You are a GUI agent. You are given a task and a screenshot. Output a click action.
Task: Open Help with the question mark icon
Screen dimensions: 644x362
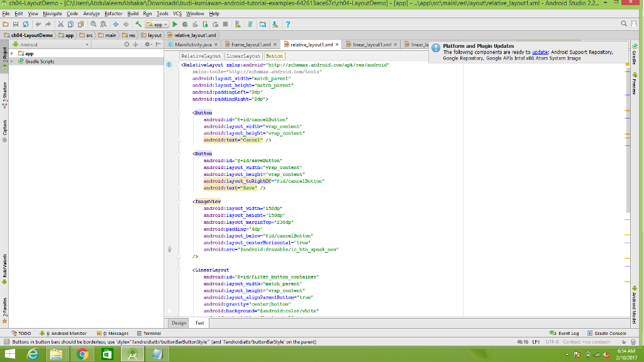pos(288,25)
